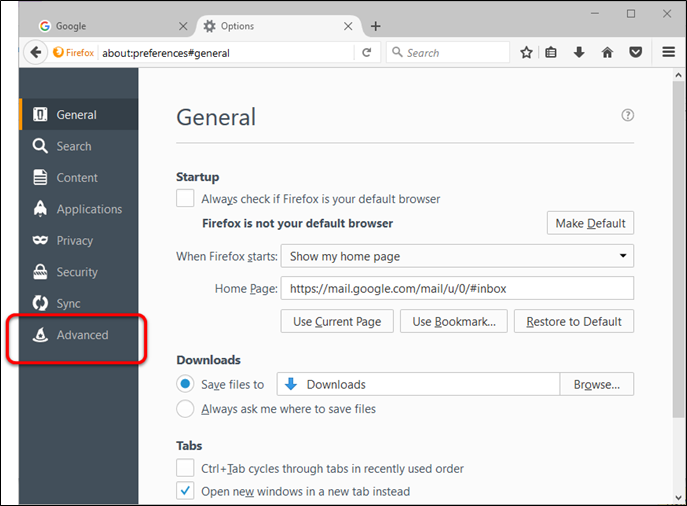Open Content preferences in sidebar
This screenshot has height=506, width=687.
click(79, 177)
